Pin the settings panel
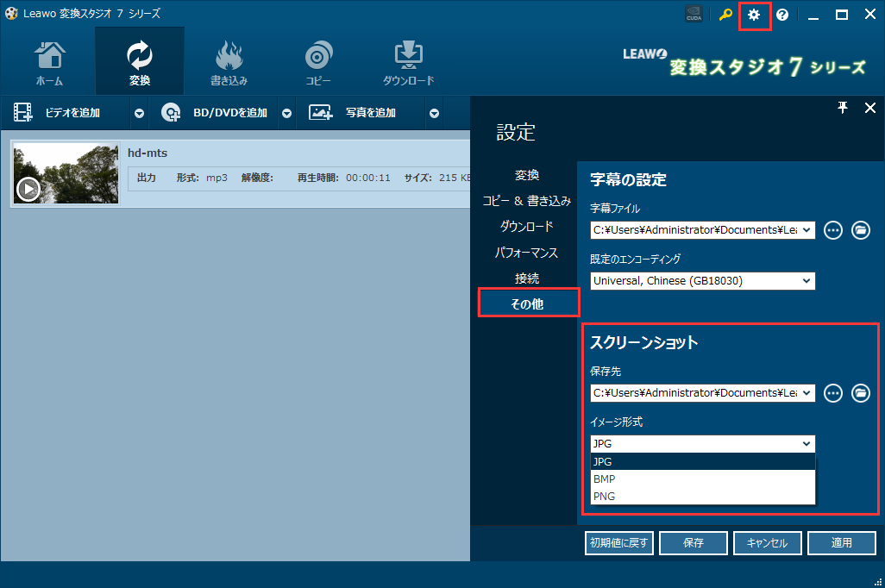Viewport: 885px width, 588px height. point(843,107)
